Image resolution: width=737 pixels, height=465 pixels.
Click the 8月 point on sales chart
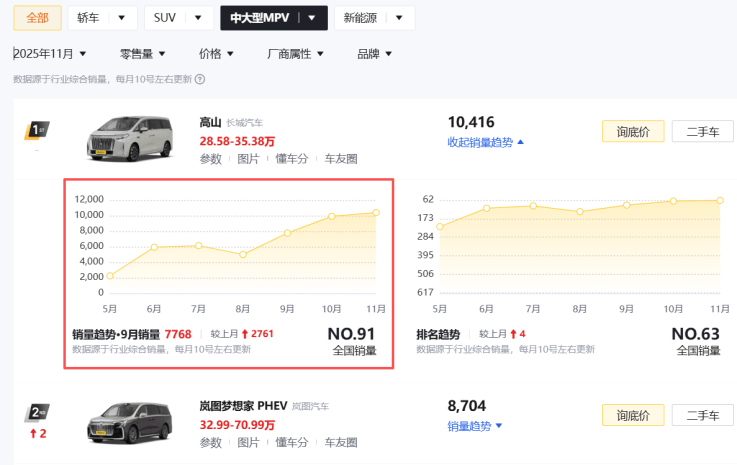[243, 254]
